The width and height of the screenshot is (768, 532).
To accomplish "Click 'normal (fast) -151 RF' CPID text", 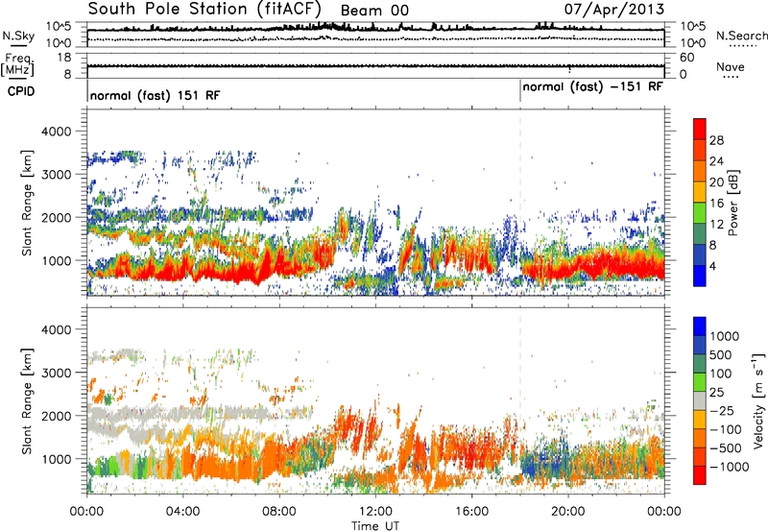I will (592, 86).
